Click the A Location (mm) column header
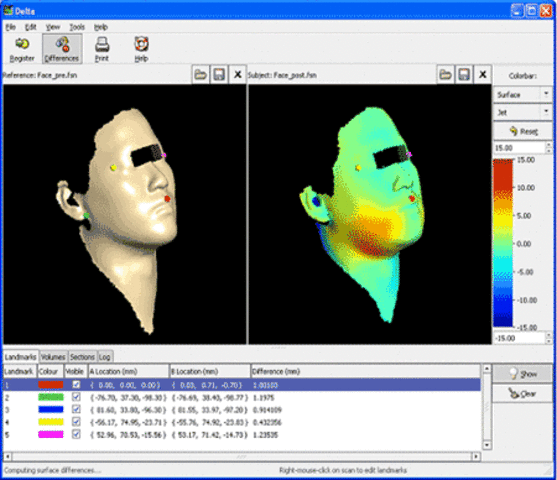The image size is (557, 480). pyautogui.click(x=128, y=371)
